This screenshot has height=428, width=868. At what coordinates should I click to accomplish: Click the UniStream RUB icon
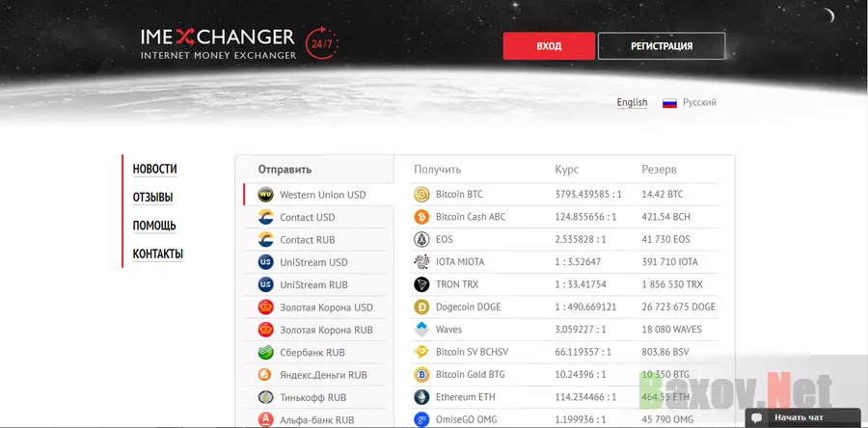[266, 284]
